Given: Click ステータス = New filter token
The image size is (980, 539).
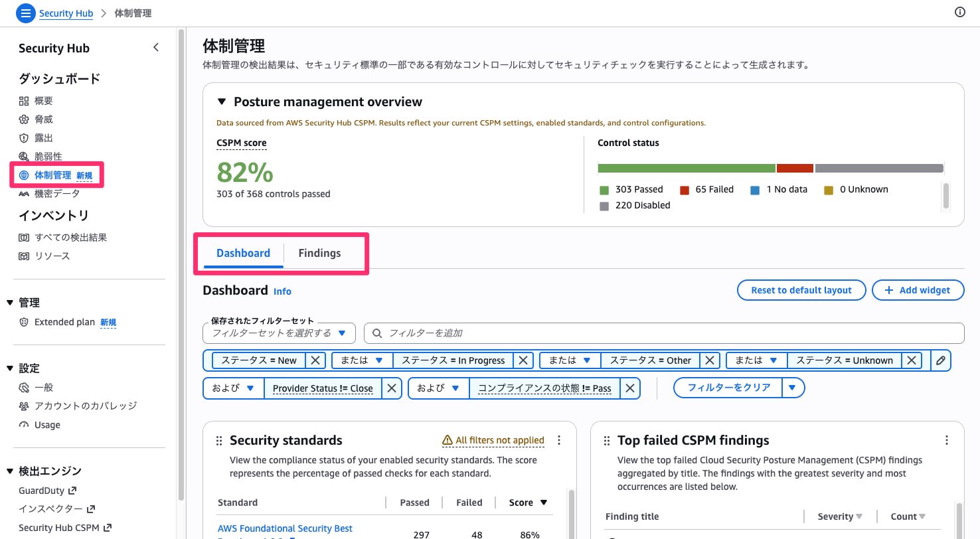Looking at the screenshot, I should (259, 360).
